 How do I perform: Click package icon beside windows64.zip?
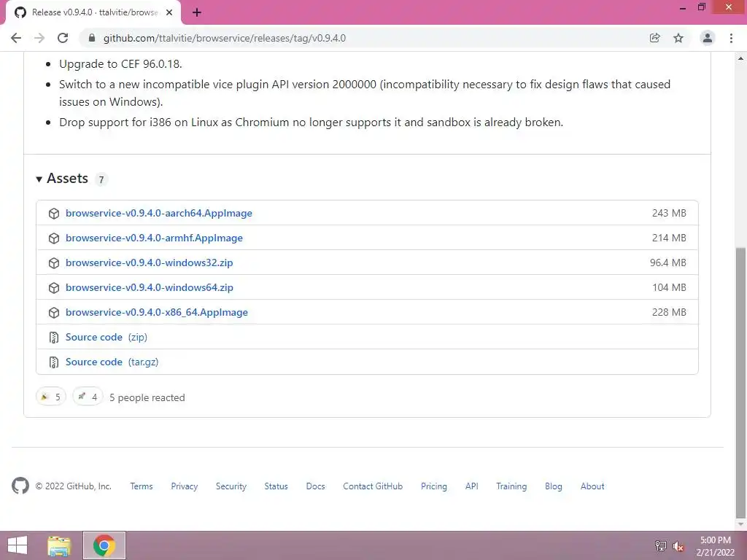click(54, 287)
